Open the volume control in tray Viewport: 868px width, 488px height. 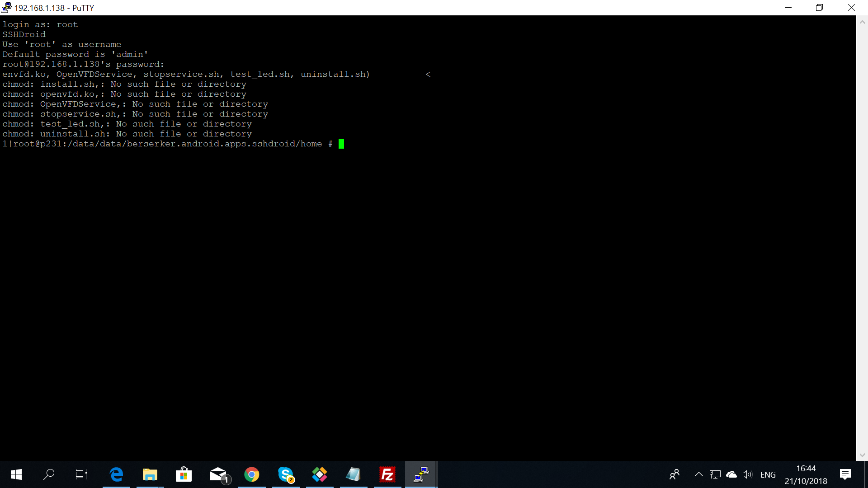click(747, 474)
